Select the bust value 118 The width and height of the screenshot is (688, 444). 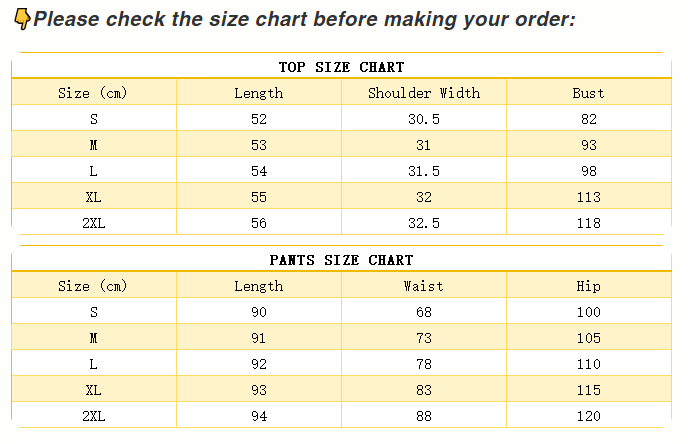click(588, 223)
